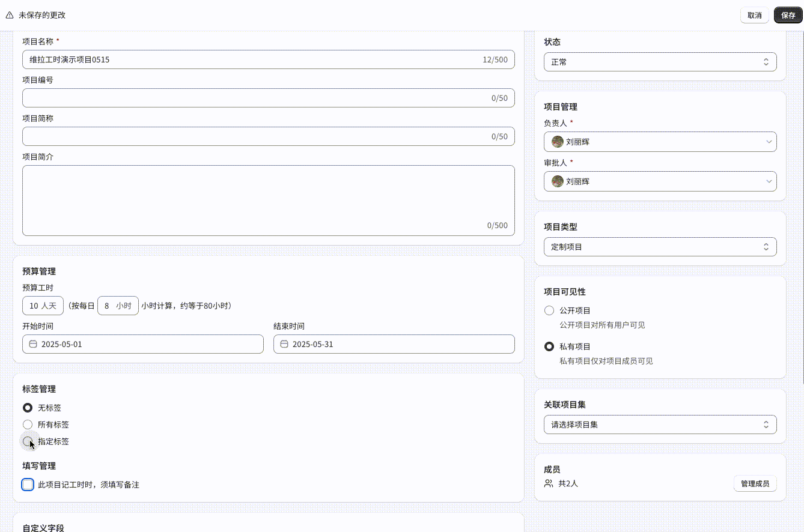804x532 pixels.
Task: Click the 结束时间 field 2025-05-31
Action: click(x=394, y=344)
